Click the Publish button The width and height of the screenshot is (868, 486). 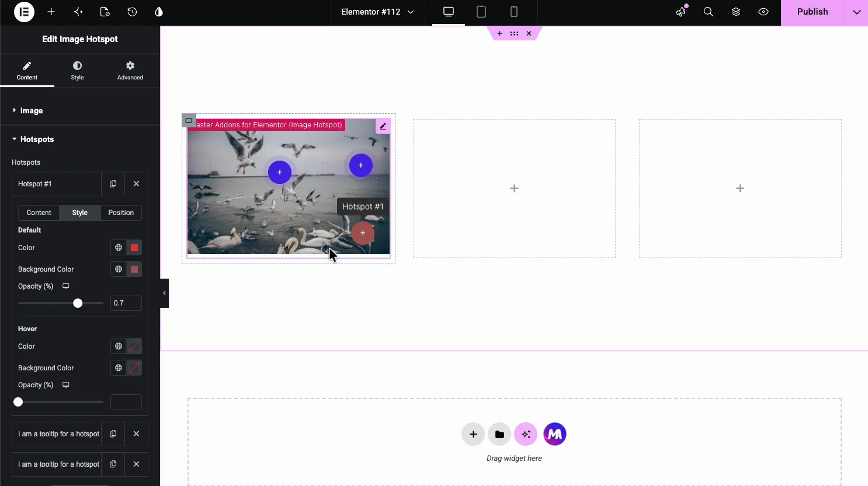tap(813, 12)
